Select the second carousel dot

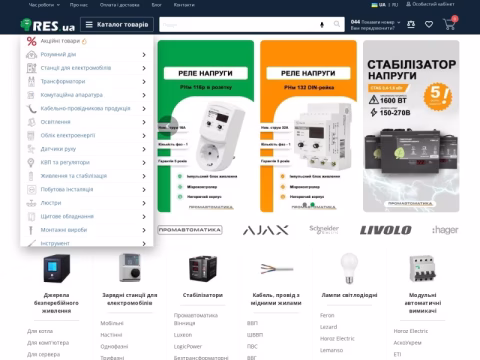(312, 204)
